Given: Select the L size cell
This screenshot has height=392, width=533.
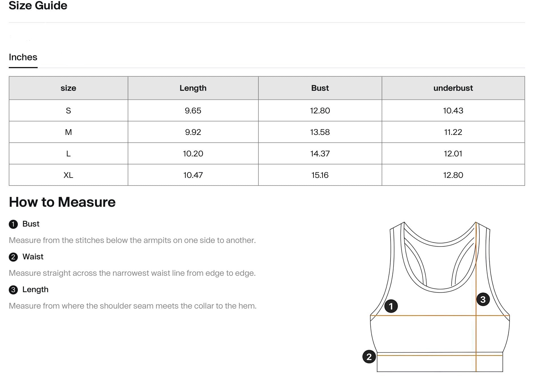Looking at the screenshot, I should 69,154.
